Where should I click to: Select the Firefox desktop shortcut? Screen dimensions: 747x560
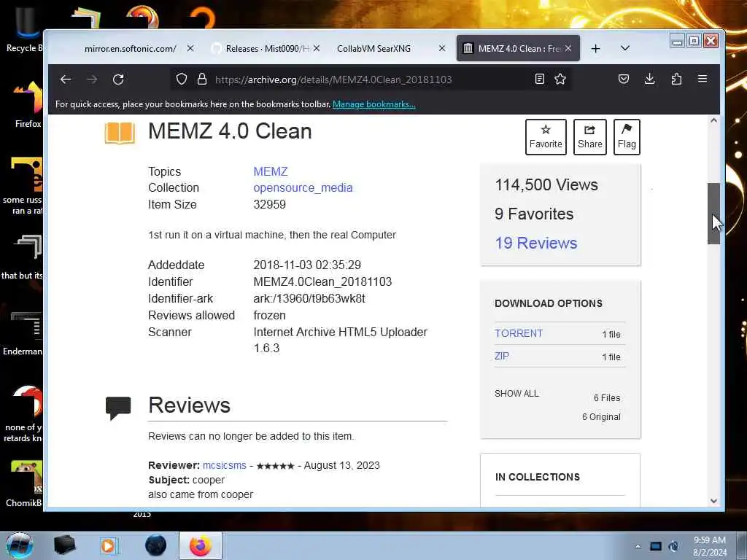[28, 105]
